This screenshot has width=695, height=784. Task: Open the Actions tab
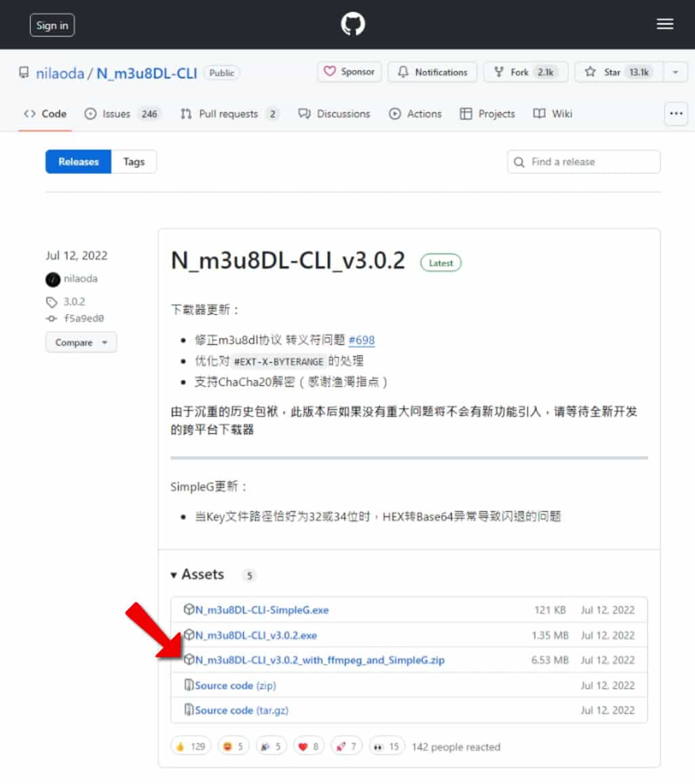coord(415,114)
